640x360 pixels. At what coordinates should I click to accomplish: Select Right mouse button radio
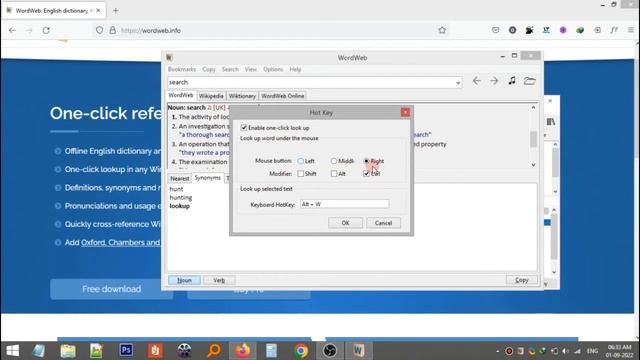[x=367, y=161]
